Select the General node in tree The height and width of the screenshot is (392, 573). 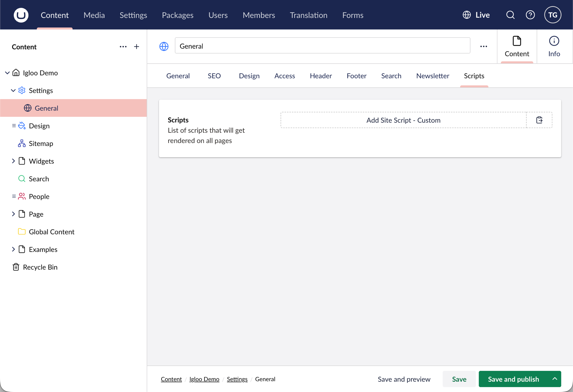(x=73, y=108)
